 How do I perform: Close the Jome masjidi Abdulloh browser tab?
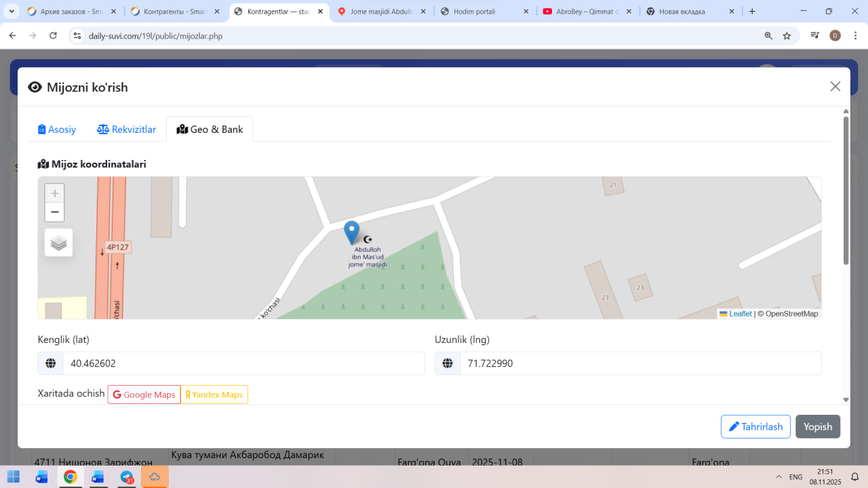point(423,12)
